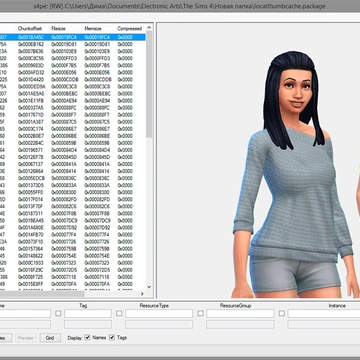Select the row with chunkoffset 0x0003C174

click(73, 129)
